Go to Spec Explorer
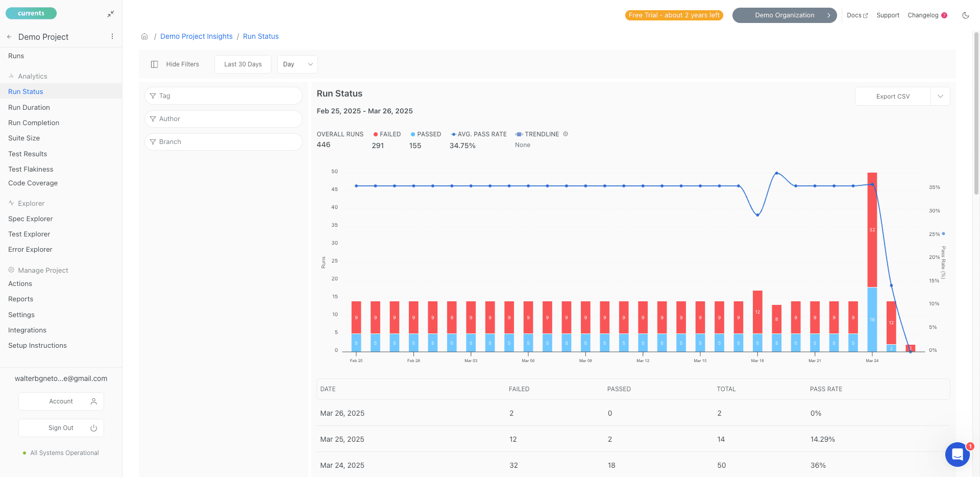This screenshot has width=980, height=477. click(x=31, y=219)
